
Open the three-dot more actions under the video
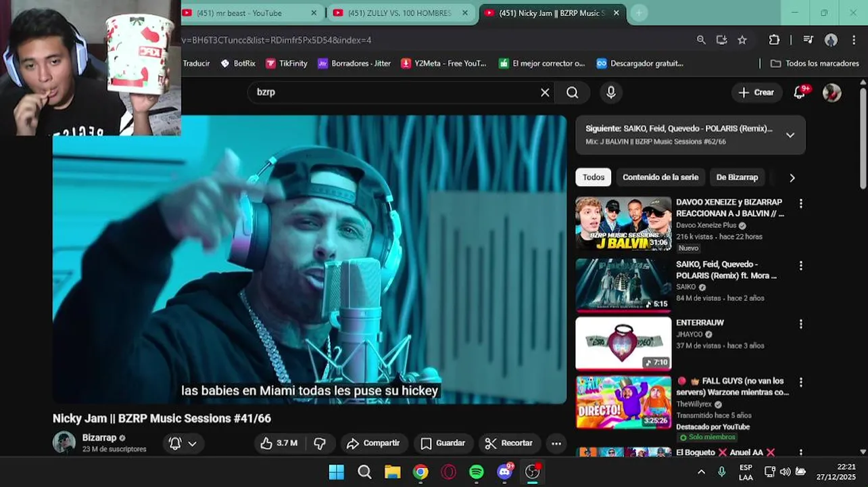click(x=556, y=443)
